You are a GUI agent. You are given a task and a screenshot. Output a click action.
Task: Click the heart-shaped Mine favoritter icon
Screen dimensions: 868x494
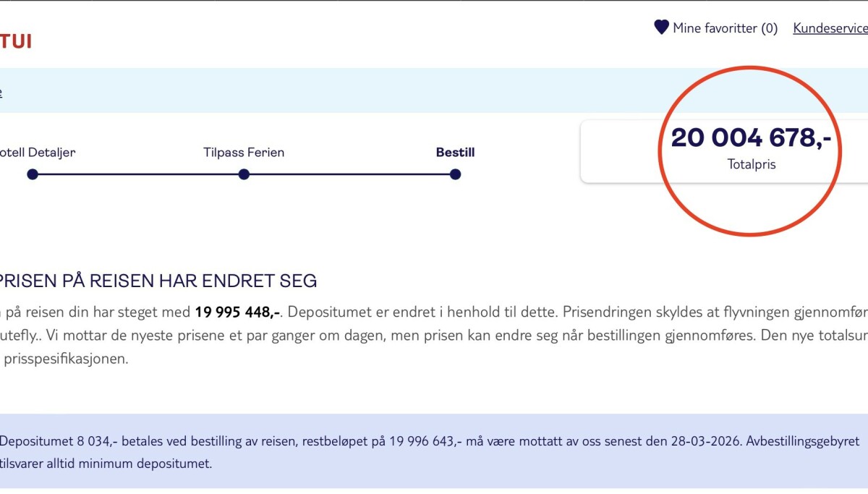660,27
